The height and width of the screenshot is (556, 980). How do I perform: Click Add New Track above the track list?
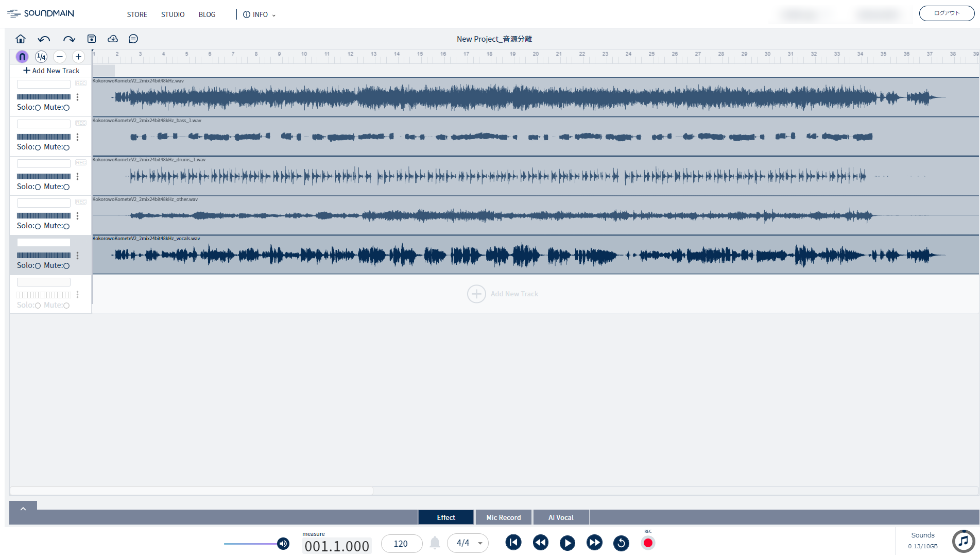(x=51, y=71)
